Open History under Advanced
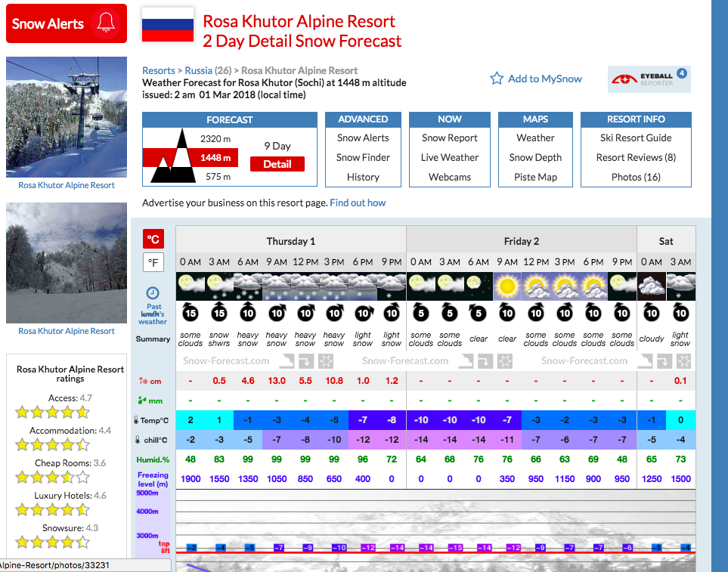This screenshot has height=572, width=728. [x=363, y=178]
